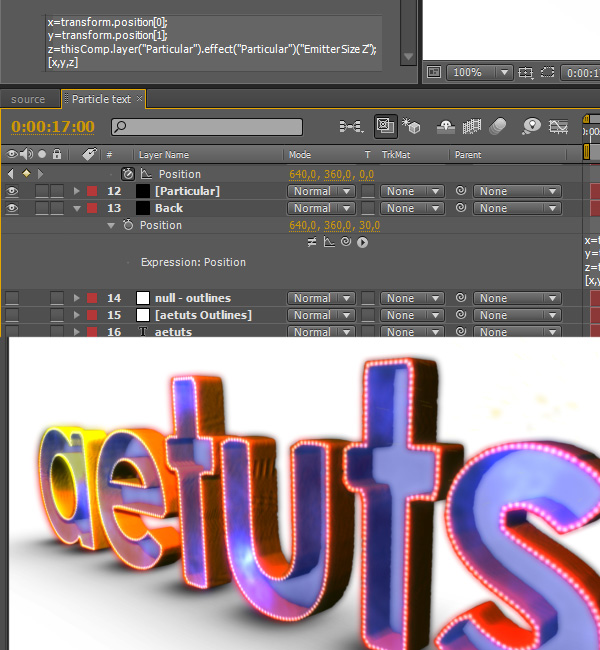Viewport: 600px width, 650px height.
Task: Click the label tag column icon
Action: tap(89, 154)
